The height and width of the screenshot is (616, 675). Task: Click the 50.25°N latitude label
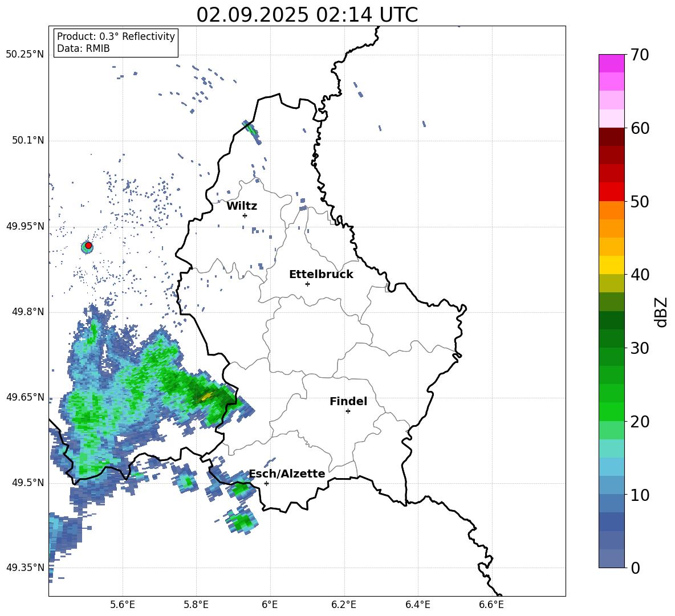(25, 55)
